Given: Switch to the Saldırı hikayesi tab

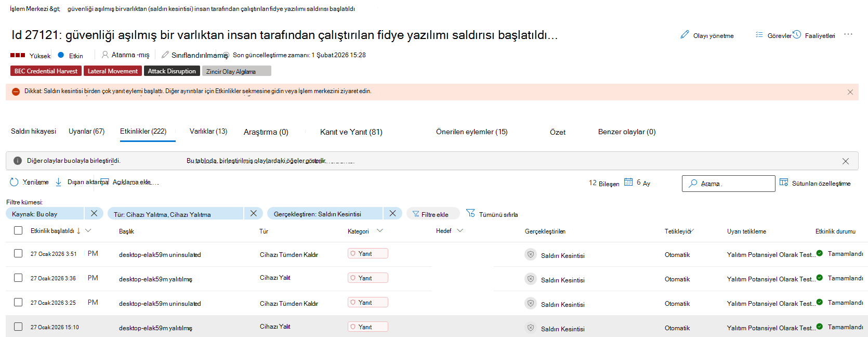Looking at the screenshot, I should click(33, 131).
